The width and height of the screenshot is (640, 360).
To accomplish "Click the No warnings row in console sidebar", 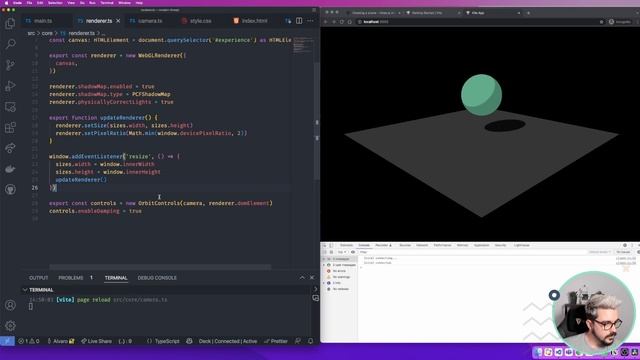I will [341, 277].
